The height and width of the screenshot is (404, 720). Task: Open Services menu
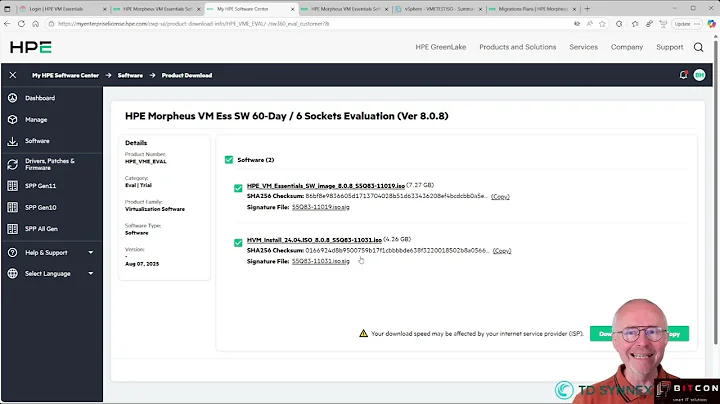coord(583,47)
